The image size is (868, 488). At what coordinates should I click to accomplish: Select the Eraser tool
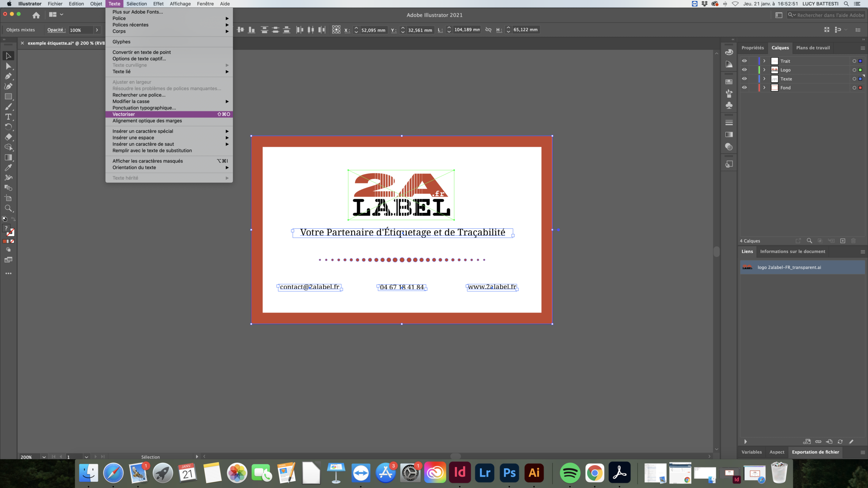point(8,137)
